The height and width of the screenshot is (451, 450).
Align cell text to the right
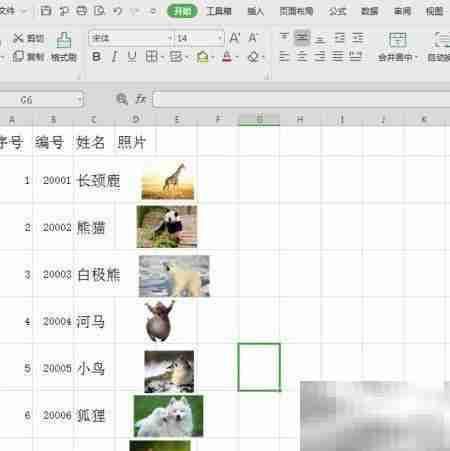(x=320, y=57)
